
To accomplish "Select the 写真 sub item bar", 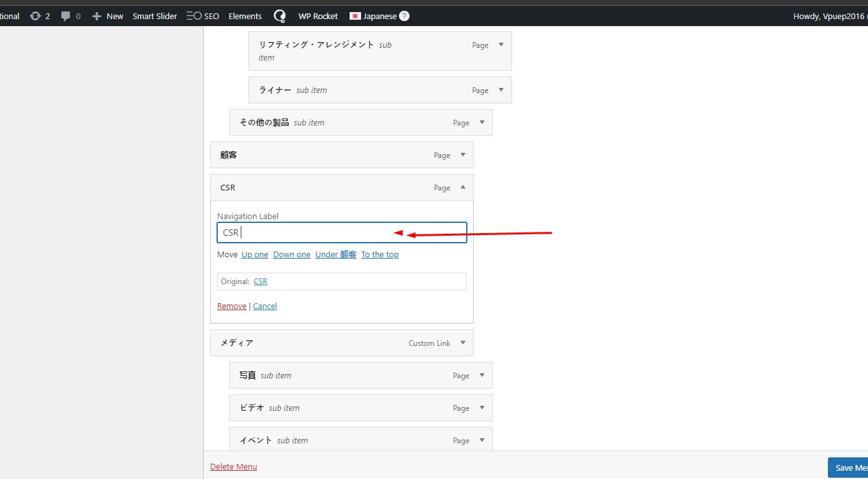I will [361, 375].
